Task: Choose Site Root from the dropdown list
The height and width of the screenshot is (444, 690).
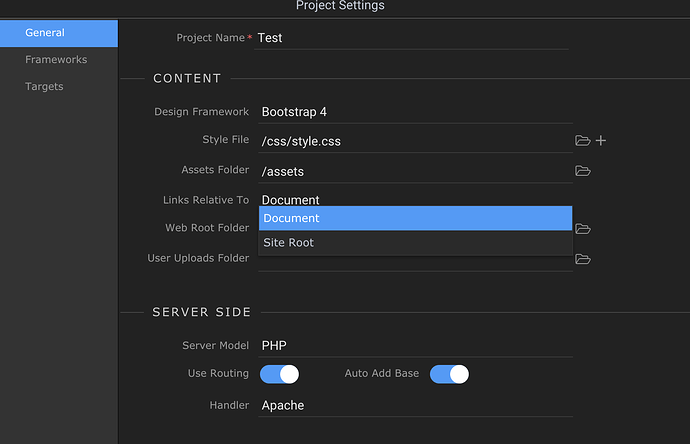Action: (x=414, y=243)
